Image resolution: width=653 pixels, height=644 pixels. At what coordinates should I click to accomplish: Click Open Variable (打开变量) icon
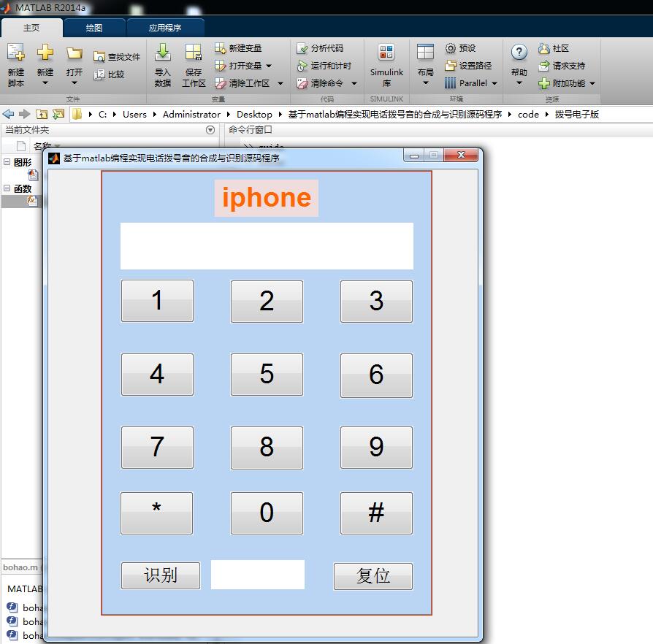(221, 66)
